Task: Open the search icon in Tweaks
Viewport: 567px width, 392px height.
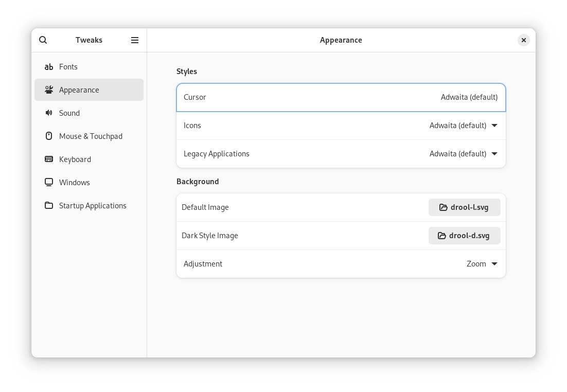Action: [x=43, y=40]
